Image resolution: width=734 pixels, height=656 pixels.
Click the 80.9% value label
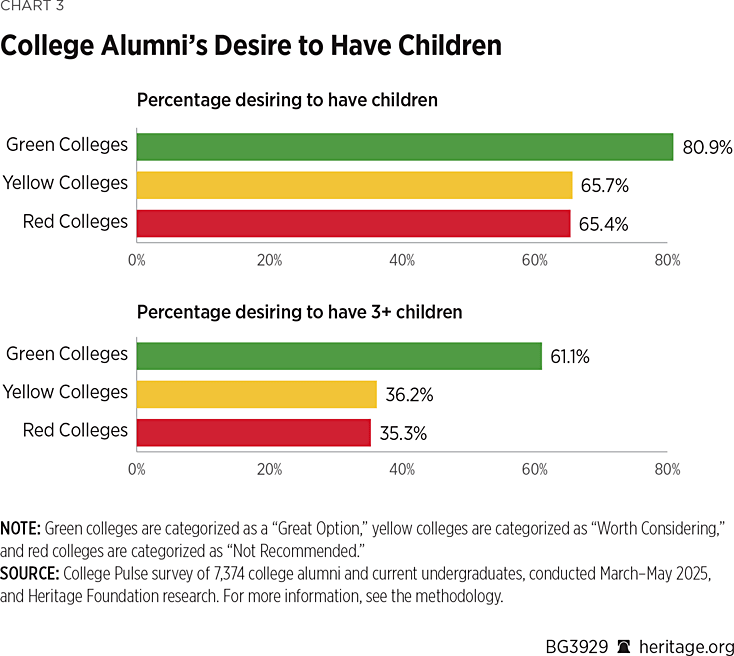[707, 147]
